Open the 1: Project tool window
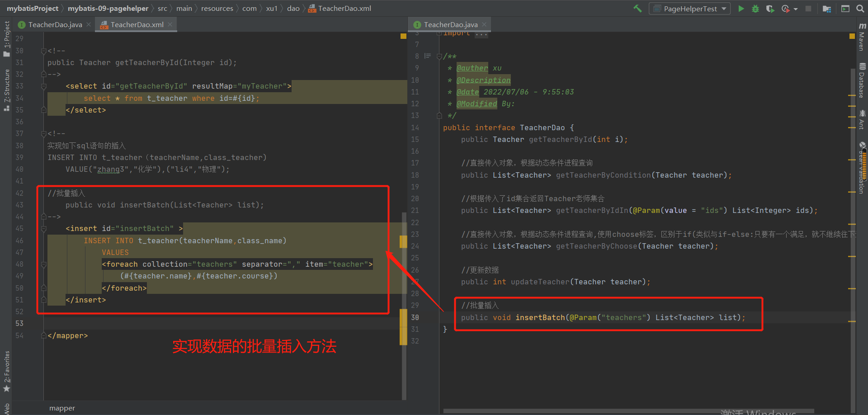The height and width of the screenshot is (415, 868). pyautogui.click(x=6, y=39)
